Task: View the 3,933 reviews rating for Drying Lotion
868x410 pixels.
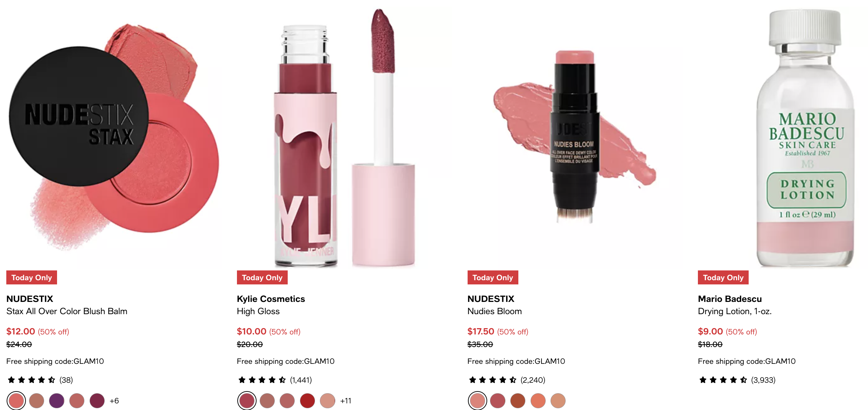Action: [737, 380]
